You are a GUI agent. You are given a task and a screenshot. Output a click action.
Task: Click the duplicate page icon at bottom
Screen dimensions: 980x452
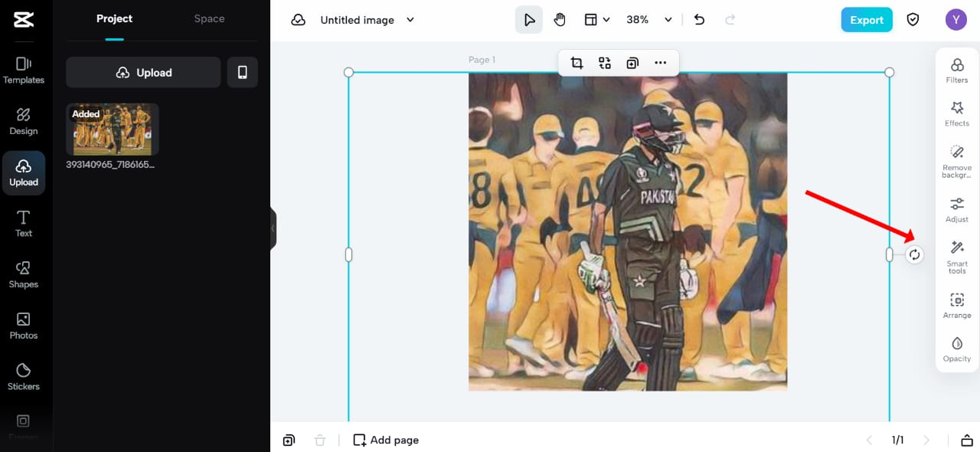(x=289, y=440)
